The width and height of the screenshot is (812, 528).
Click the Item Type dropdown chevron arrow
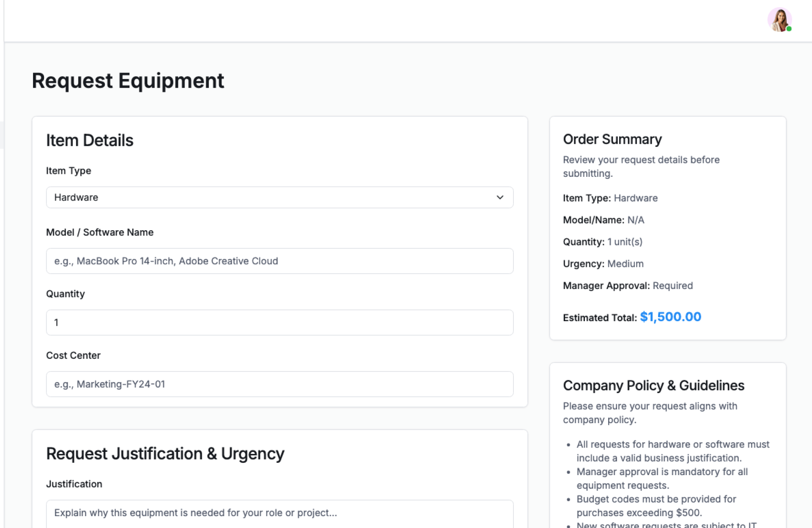500,198
